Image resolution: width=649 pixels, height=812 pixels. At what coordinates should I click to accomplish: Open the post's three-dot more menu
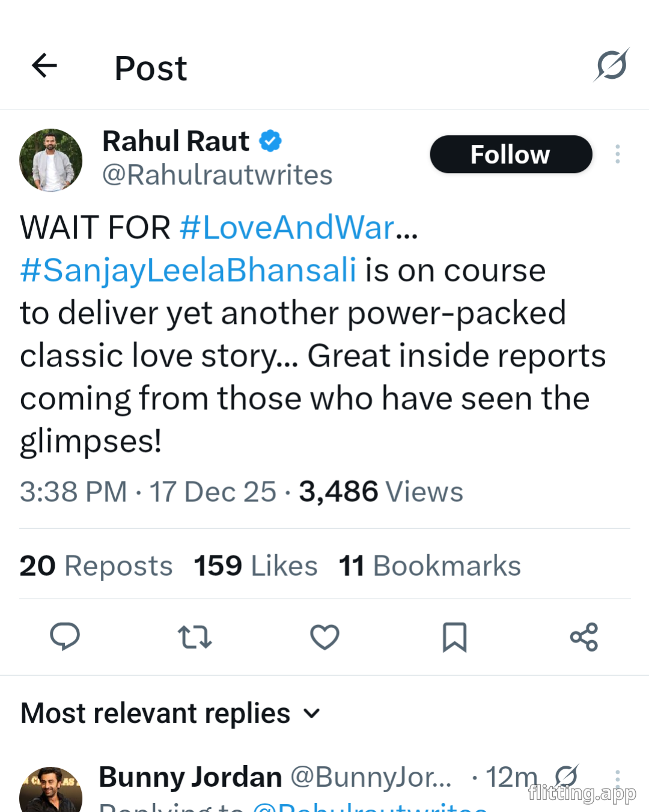617,154
